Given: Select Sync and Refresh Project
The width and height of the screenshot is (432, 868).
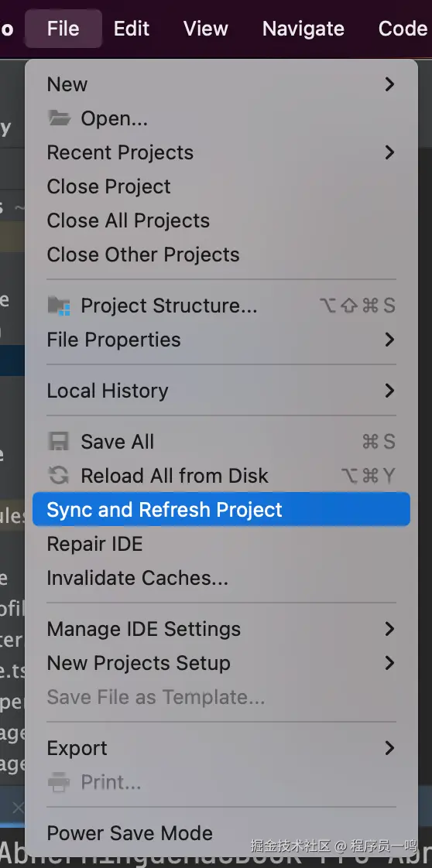Looking at the screenshot, I should tap(221, 510).
